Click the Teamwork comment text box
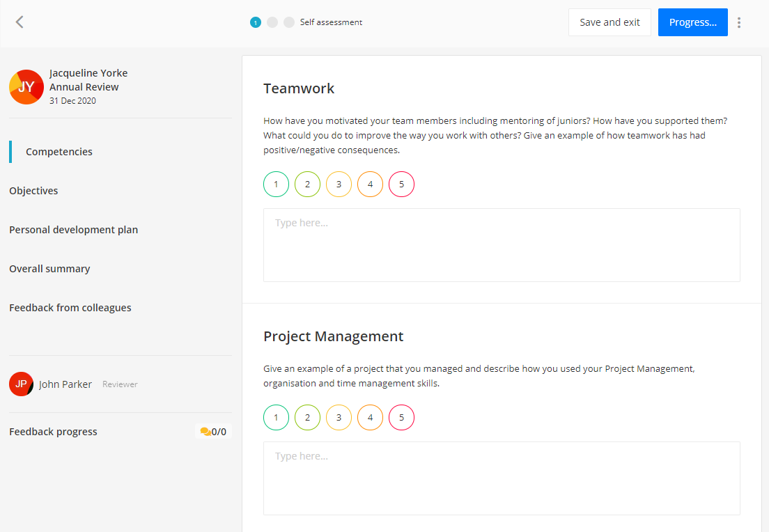 click(x=502, y=245)
